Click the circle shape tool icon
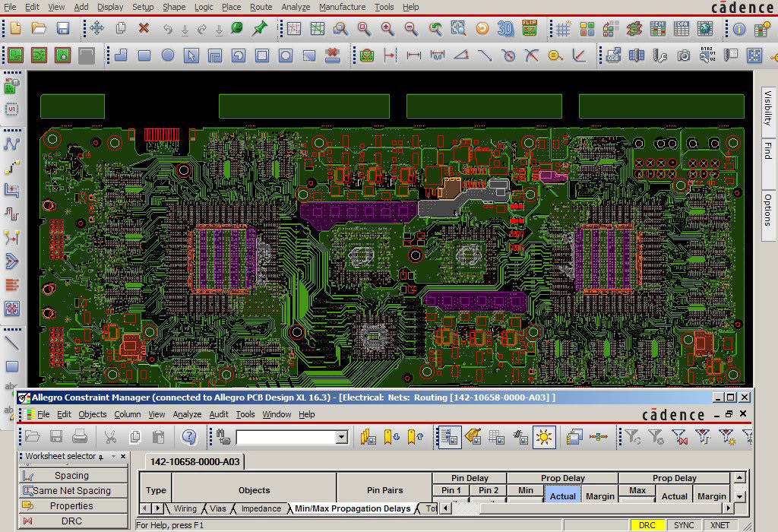The width and height of the screenshot is (778, 532). [169, 53]
